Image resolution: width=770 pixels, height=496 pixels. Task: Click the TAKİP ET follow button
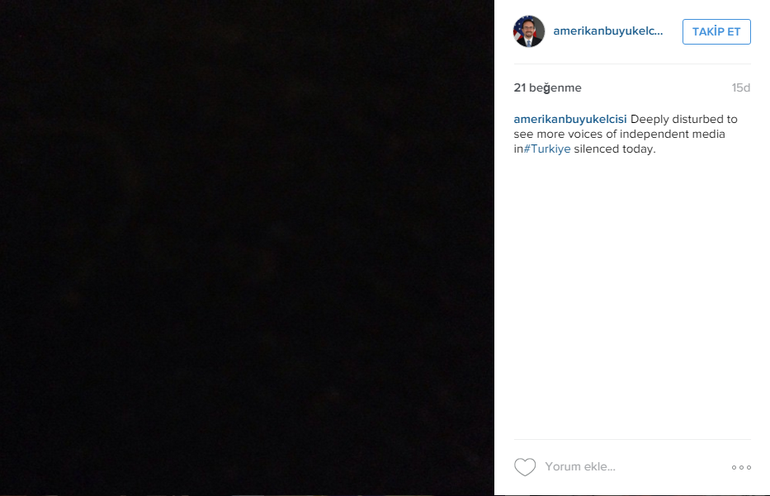pos(716,32)
